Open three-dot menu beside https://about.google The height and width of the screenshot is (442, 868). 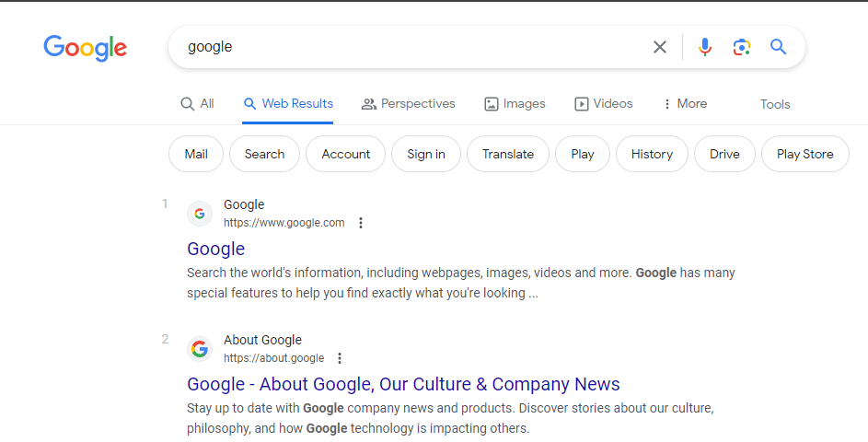[x=340, y=358]
